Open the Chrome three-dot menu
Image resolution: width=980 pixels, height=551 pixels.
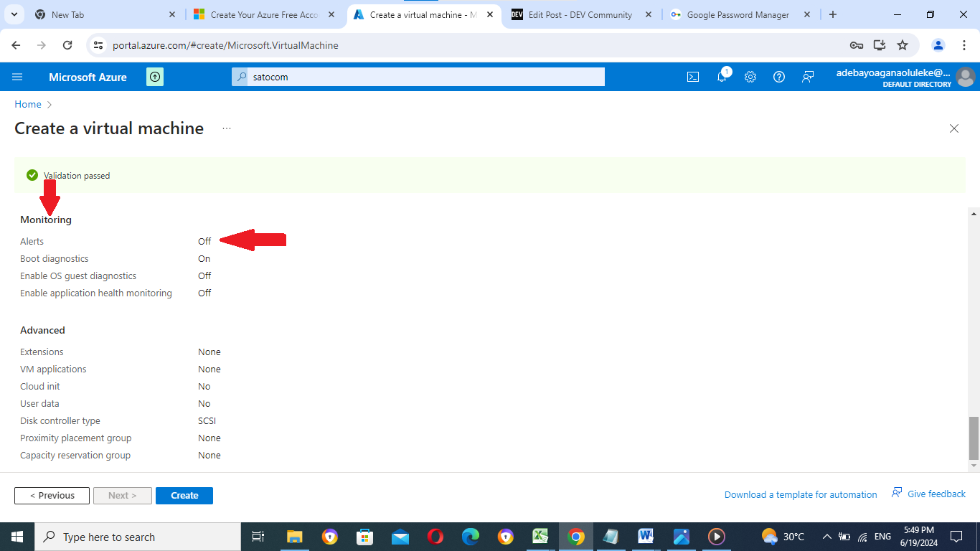pos(963,45)
